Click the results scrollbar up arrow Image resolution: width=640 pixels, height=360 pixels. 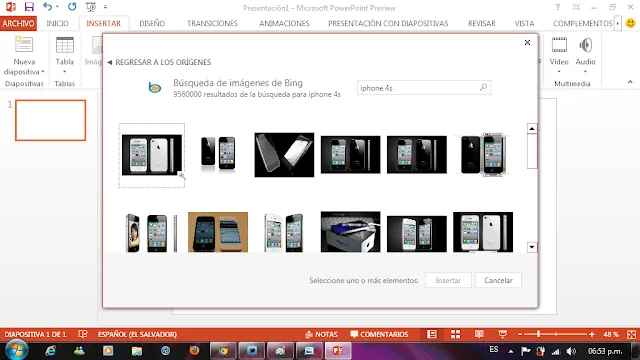(531, 129)
